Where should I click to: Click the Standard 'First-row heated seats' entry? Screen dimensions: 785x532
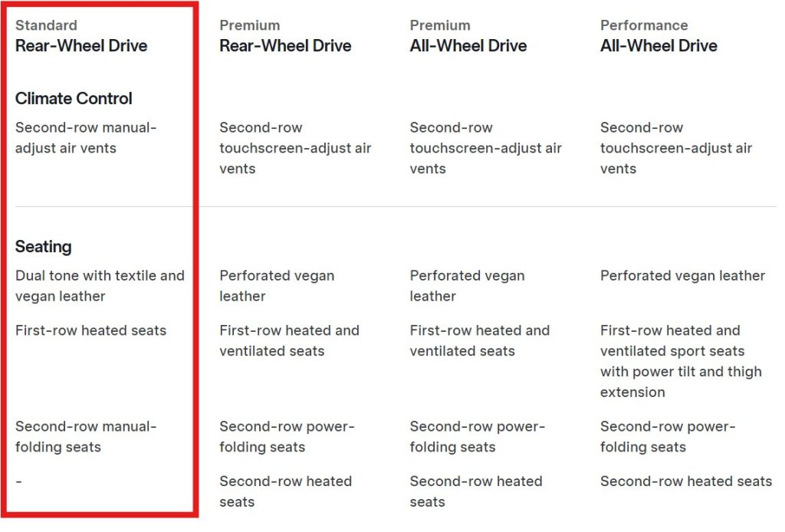90,330
